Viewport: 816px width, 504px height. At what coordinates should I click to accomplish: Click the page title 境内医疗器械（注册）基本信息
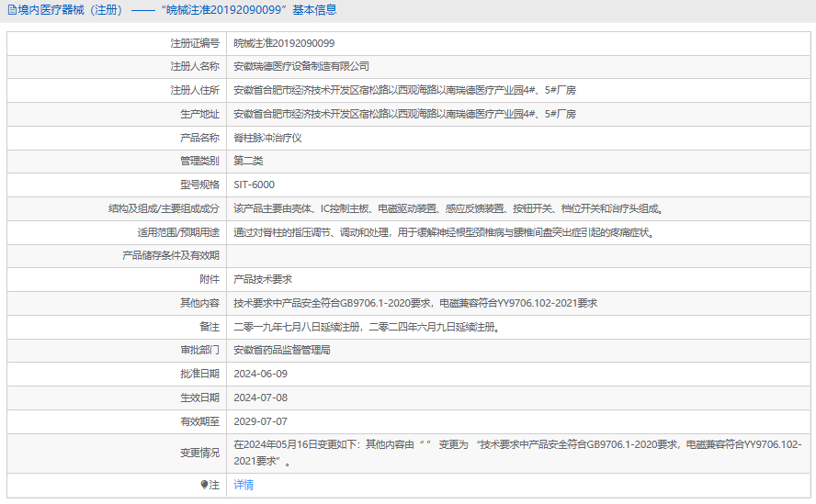(172, 10)
